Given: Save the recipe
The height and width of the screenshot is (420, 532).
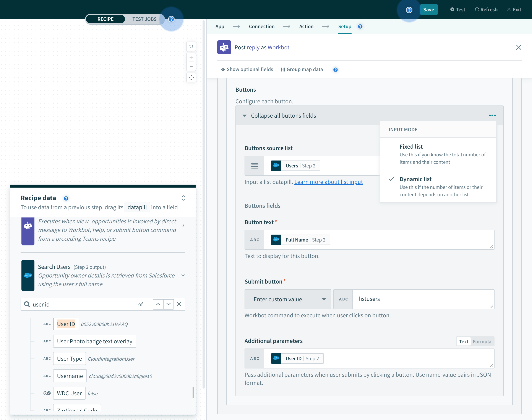Looking at the screenshot, I should click(428, 10).
